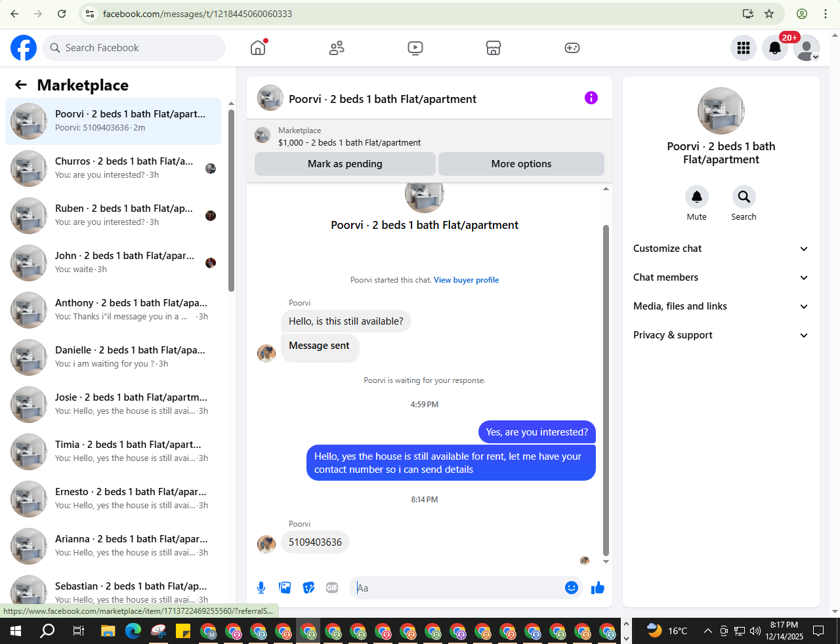Focus the Aa message input field
840x644 pixels.
tap(456, 588)
